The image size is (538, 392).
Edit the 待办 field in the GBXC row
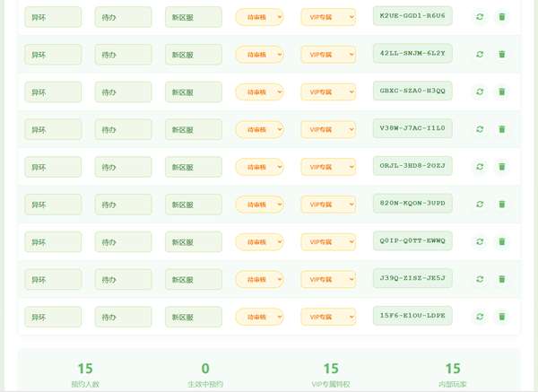(123, 91)
